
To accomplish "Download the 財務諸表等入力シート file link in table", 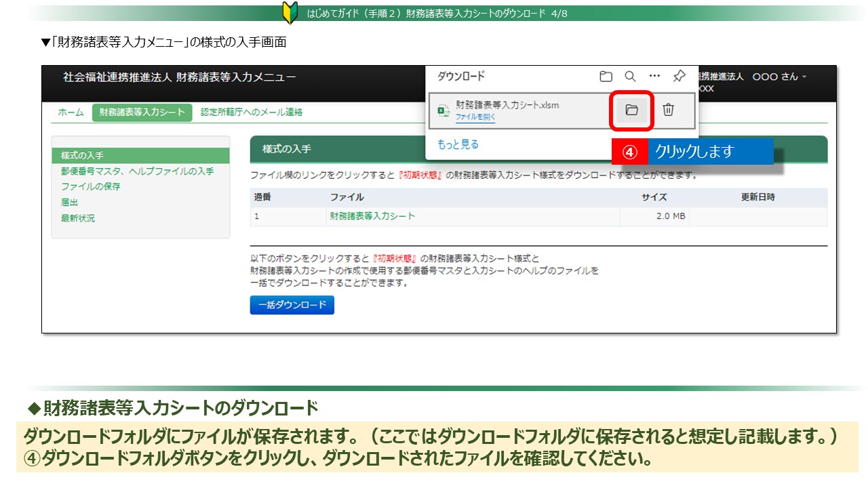I will (372, 216).
